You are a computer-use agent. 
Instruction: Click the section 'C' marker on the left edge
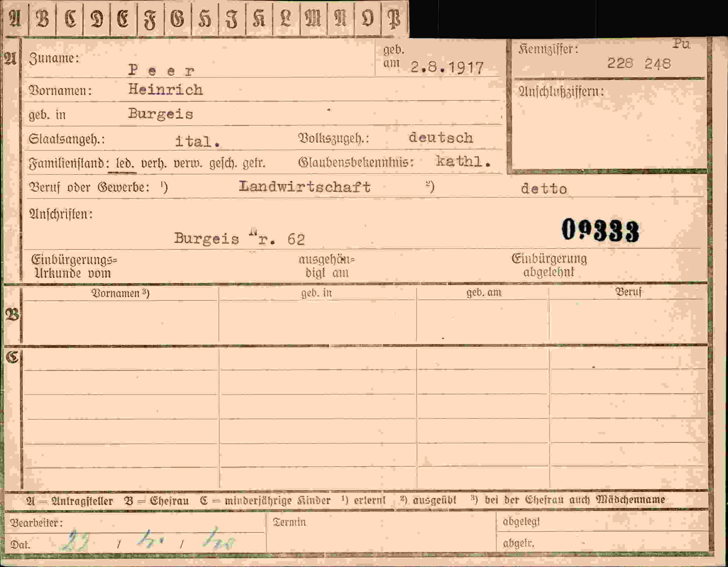tap(12, 357)
